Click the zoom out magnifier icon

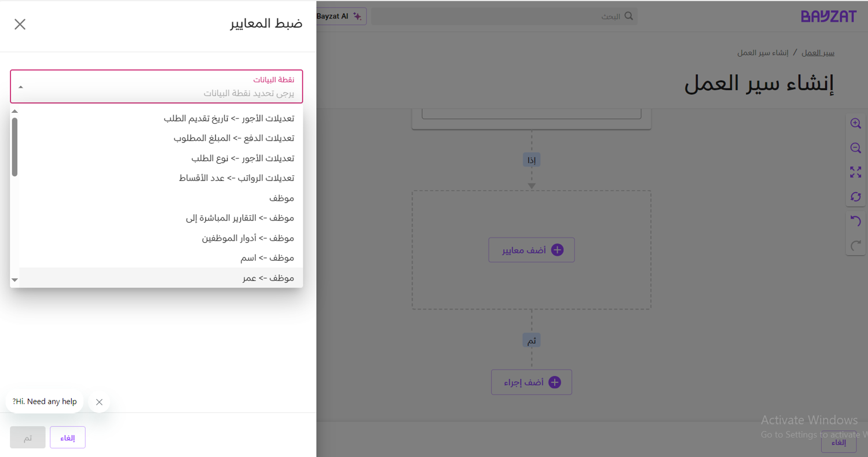pos(855,148)
